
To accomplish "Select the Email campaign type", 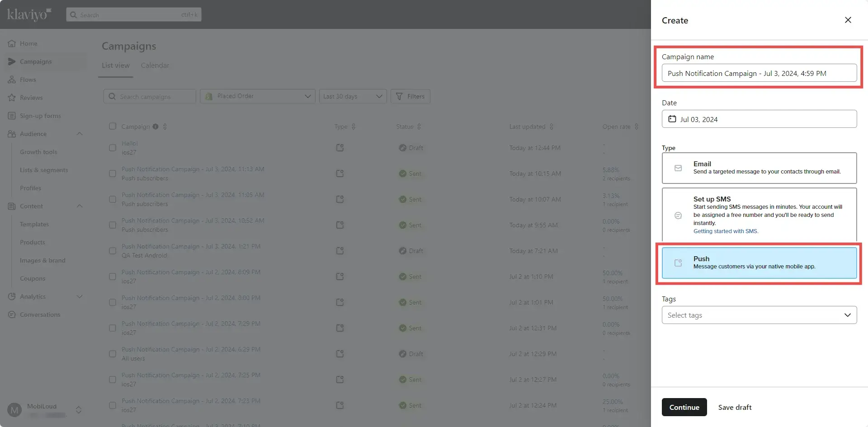I will tap(759, 168).
